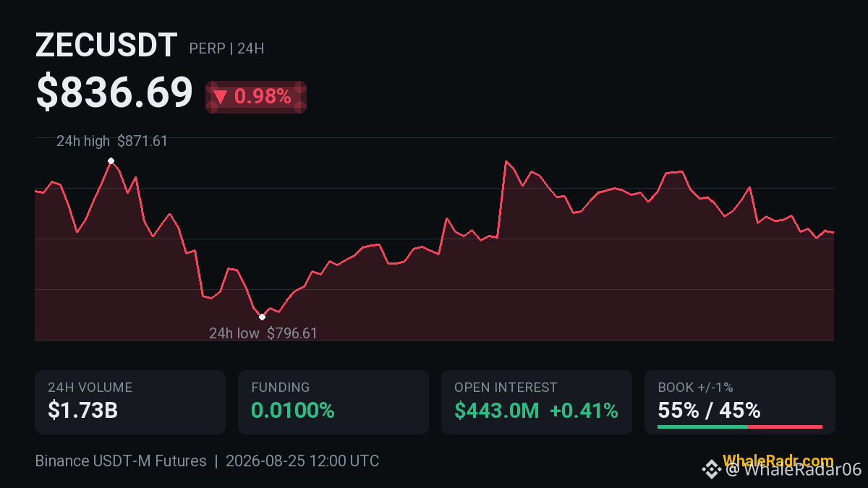
Task: Click the OPEN INTEREST card heading
Action: pos(506,388)
